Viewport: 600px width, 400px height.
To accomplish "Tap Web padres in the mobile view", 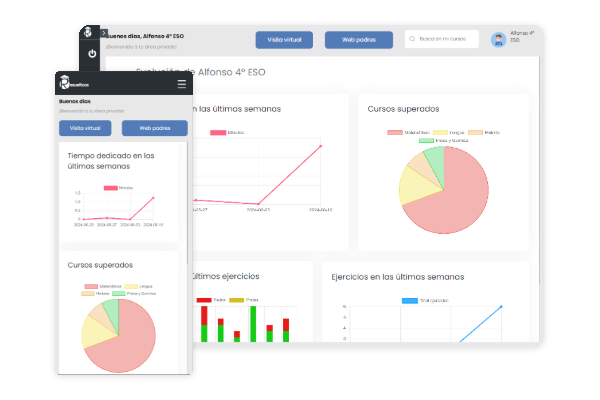I will (154, 128).
